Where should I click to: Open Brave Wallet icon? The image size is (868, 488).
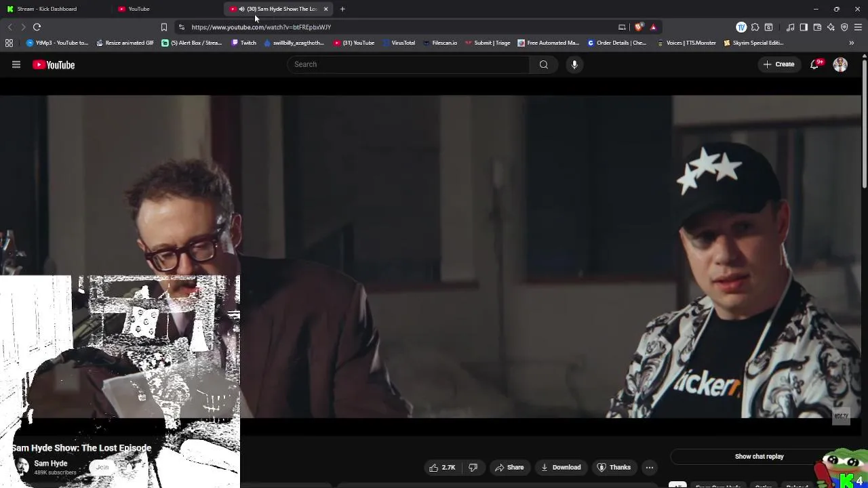click(x=817, y=27)
